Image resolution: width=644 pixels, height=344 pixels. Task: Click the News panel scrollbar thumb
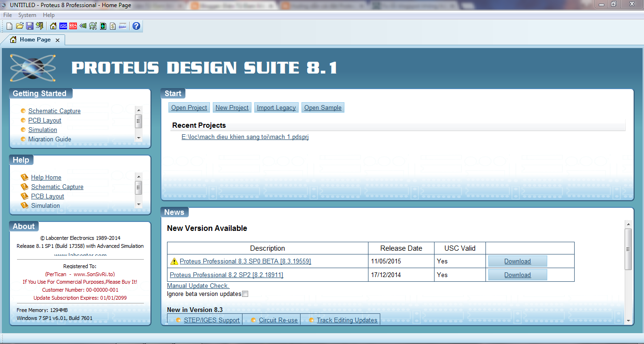pyautogui.click(x=628, y=249)
